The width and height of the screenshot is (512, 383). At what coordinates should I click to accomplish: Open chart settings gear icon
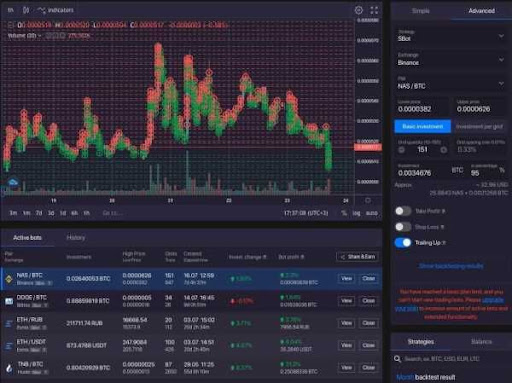click(359, 10)
